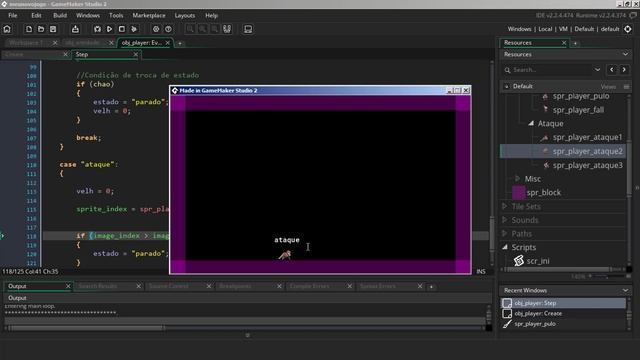640x360 pixels.
Task: Save the project with disk icon
Action: [53, 29]
